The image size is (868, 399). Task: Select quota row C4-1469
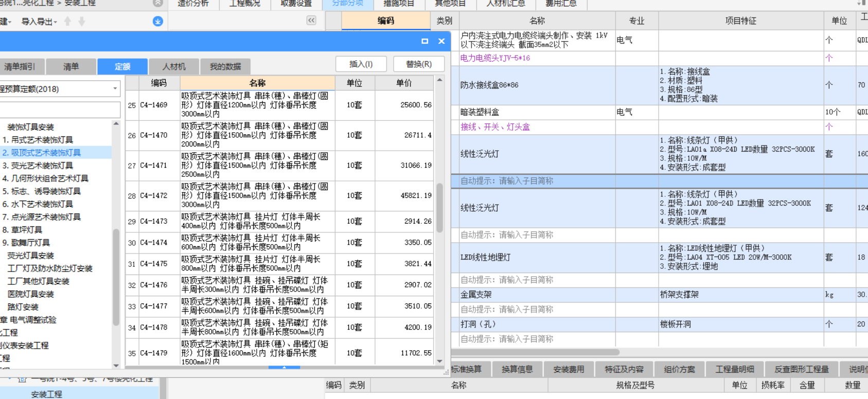[x=280, y=105]
